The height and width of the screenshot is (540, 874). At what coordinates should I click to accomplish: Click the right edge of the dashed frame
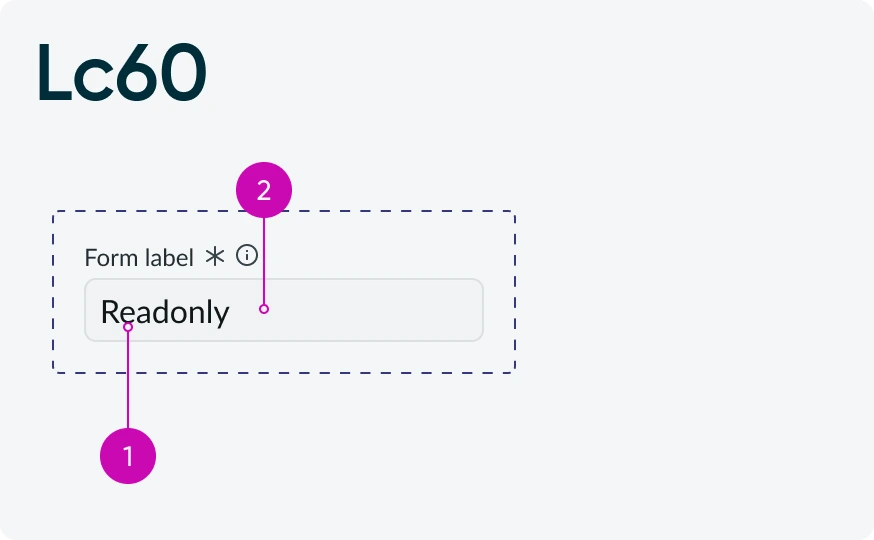514,292
